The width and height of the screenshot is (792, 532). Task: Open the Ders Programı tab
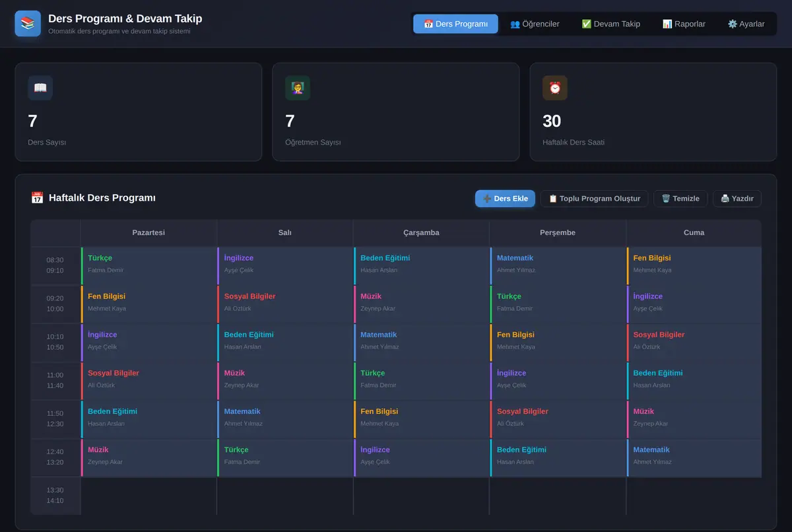pos(456,24)
